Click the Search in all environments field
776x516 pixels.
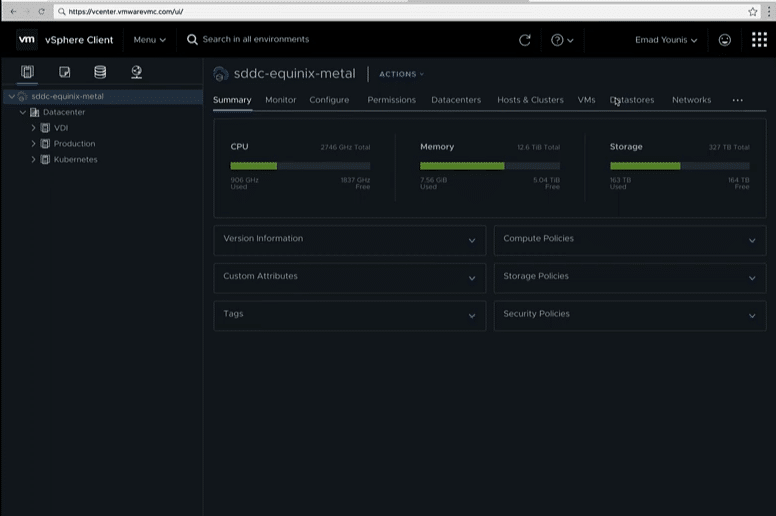point(256,40)
